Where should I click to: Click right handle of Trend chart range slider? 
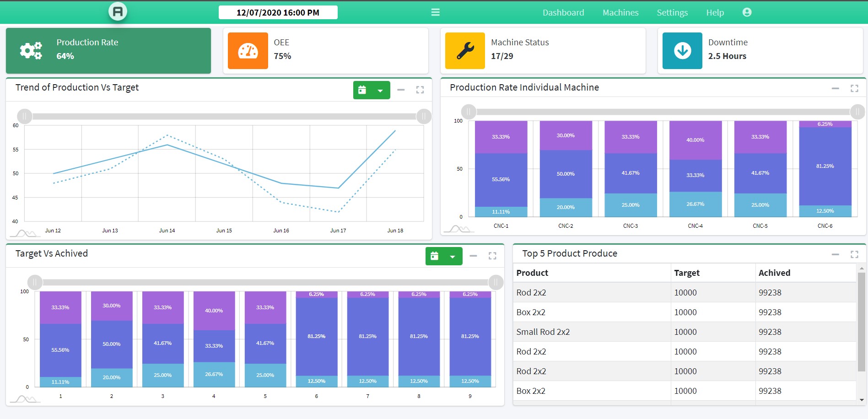pos(424,116)
